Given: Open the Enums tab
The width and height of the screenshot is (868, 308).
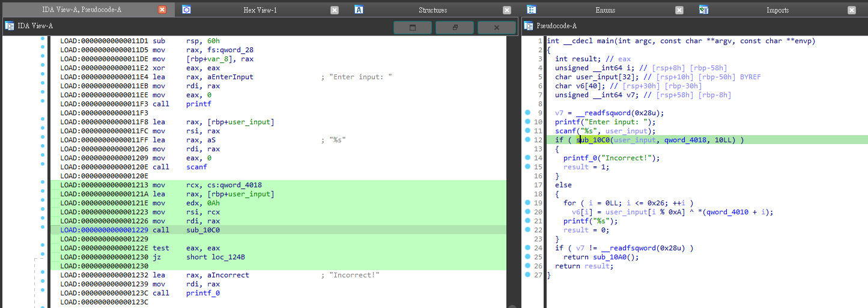Looking at the screenshot, I should point(605,10).
